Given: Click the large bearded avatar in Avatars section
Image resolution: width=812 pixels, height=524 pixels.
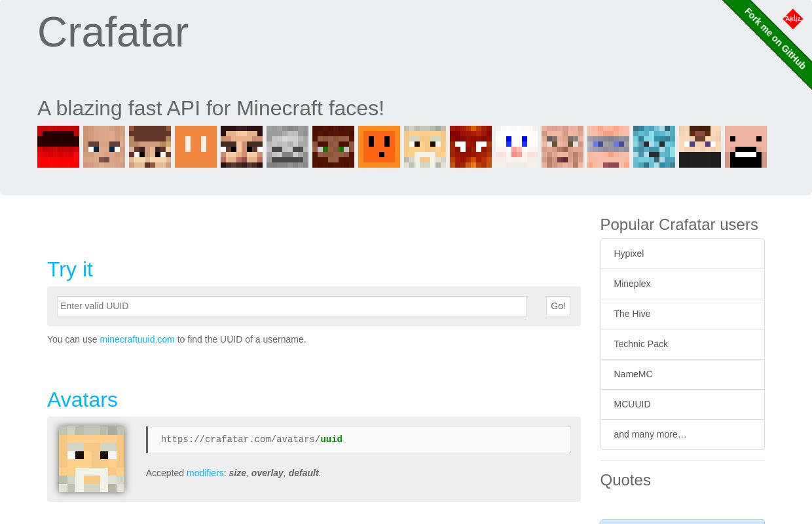Looking at the screenshot, I should pos(92,459).
